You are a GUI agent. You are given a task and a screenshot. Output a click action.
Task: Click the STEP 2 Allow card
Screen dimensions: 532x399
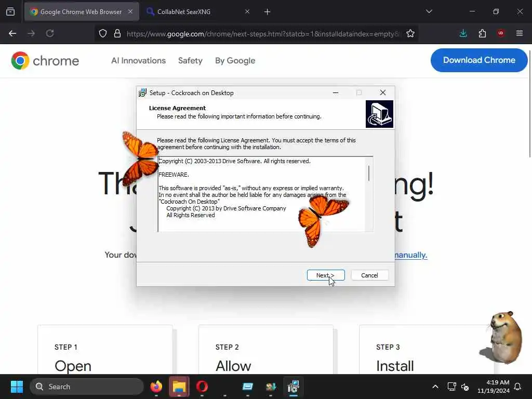(x=266, y=350)
